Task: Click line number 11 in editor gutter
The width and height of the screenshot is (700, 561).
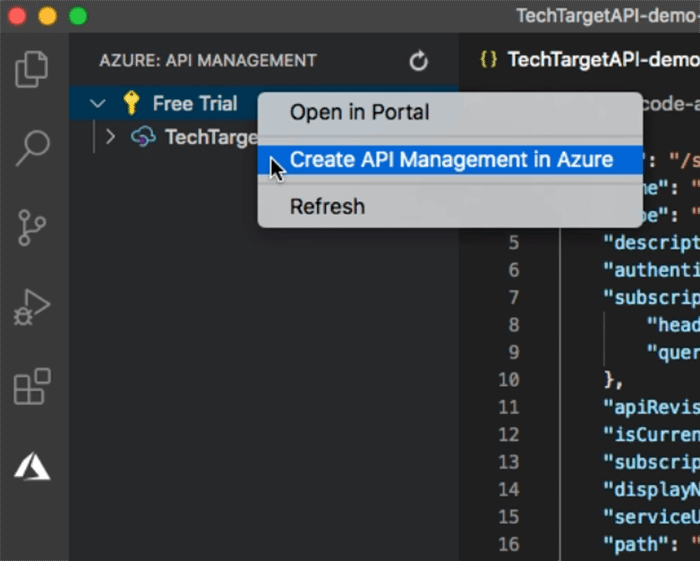Action: [x=509, y=406]
